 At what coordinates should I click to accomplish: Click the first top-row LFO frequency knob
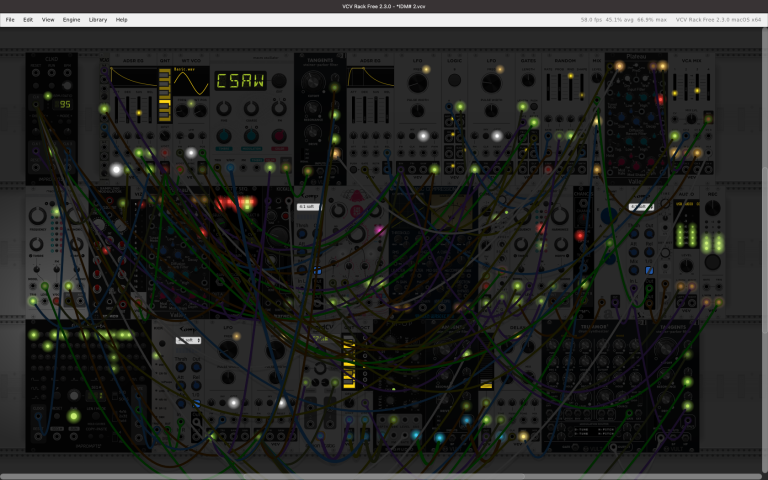[417, 83]
